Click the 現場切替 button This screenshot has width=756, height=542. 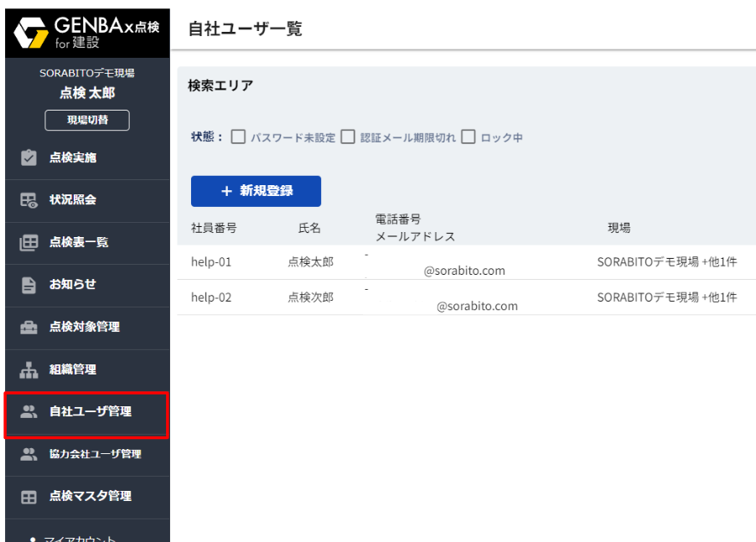coord(87,121)
